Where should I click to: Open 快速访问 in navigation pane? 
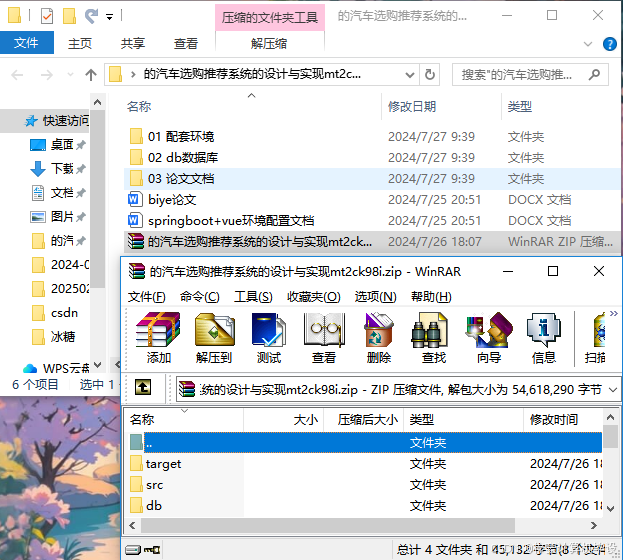click(56, 120)
